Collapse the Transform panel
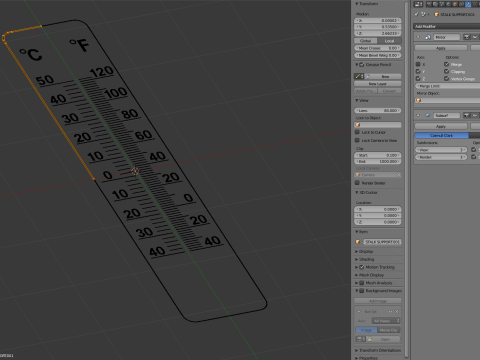 coord(357,4)
